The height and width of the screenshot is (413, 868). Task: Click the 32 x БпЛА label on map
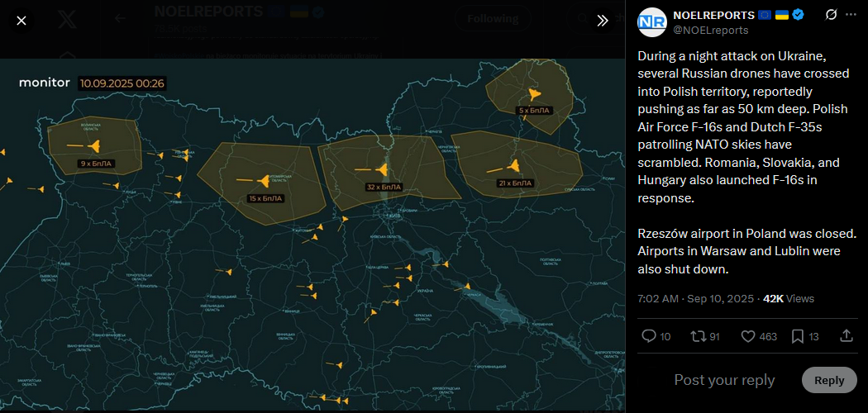point(384,188)
